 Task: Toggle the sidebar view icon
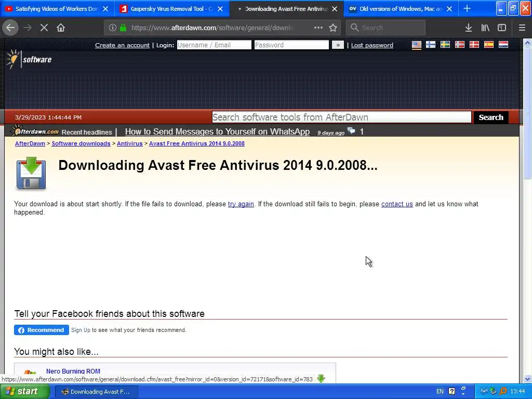502,28
